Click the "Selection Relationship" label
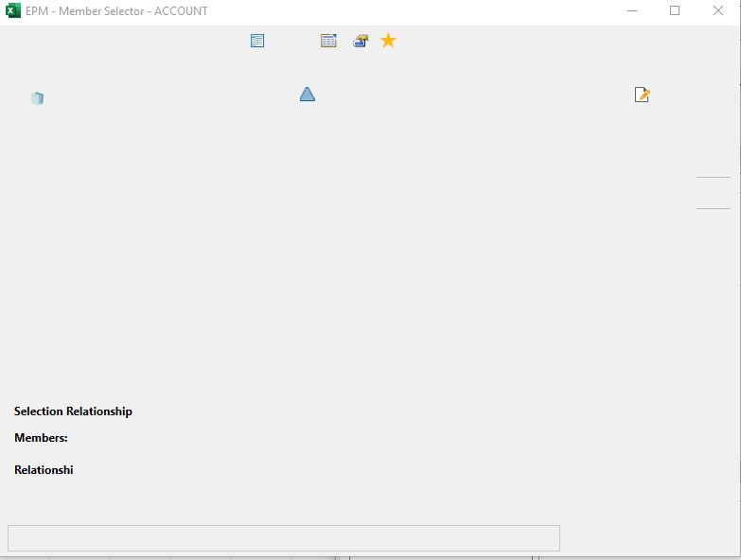The image size is (741, 560). pos(73,411)
